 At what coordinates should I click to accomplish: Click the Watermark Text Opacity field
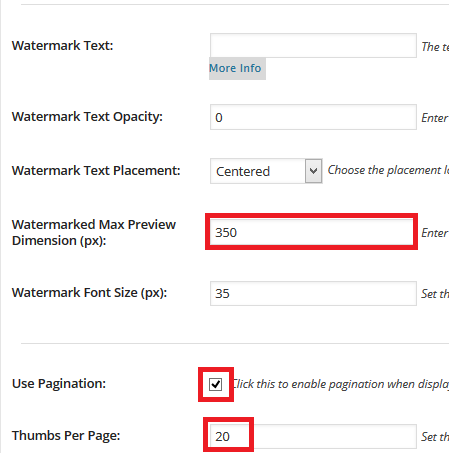tap(313, 117)
